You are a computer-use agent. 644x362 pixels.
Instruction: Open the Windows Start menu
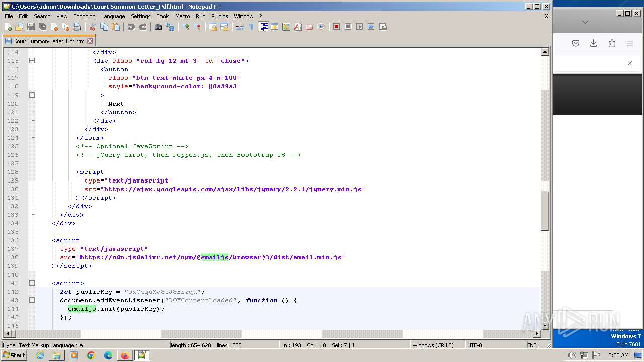(x=14, y=355)
